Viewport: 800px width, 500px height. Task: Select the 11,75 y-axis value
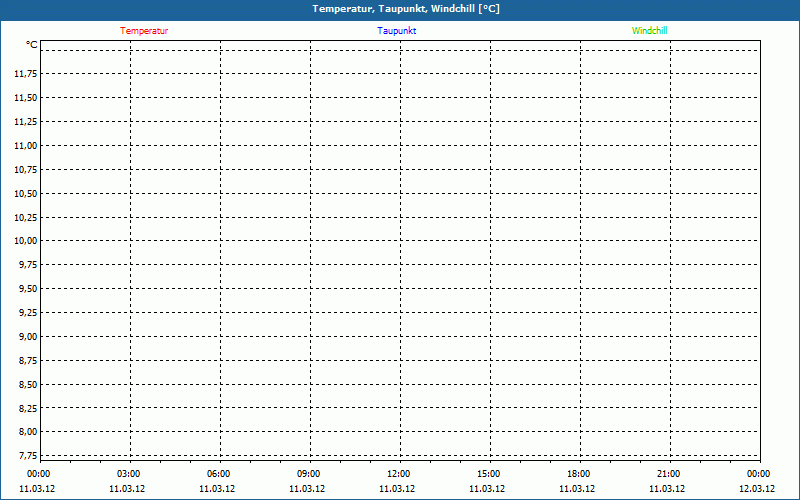[26, 74]
